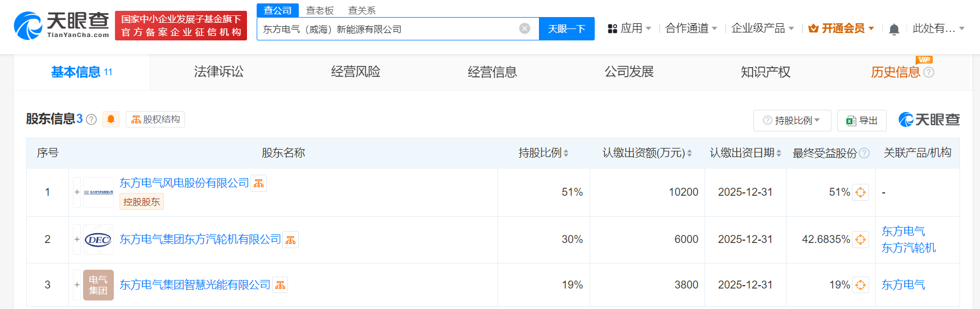Expand the 东方汽轮机 shareholder row
The image size is (980, 309).
77,240
